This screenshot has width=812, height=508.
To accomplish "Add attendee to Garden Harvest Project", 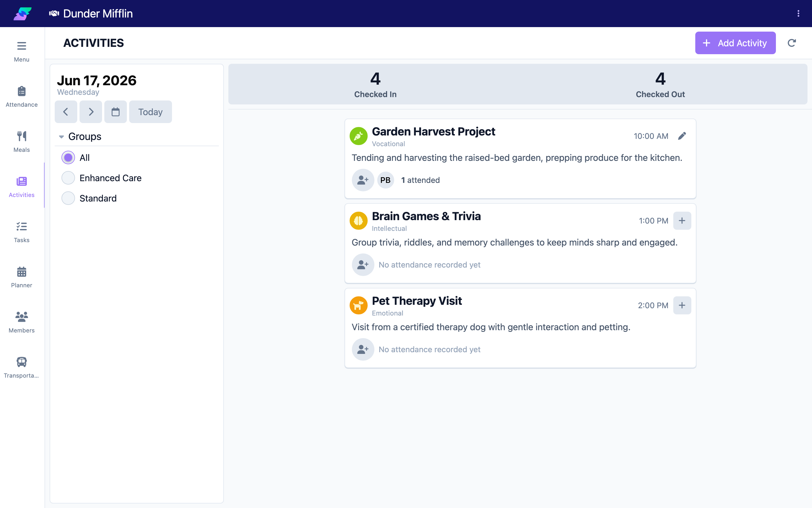I will [363, 180].
